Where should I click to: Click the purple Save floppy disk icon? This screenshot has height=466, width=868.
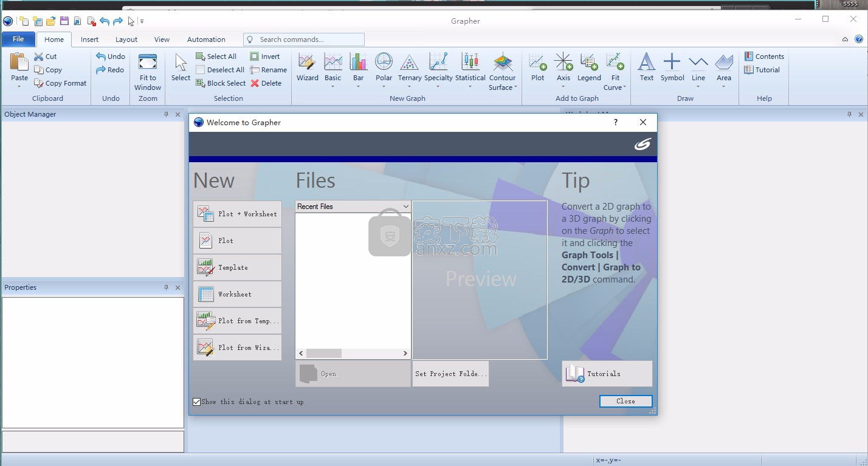tap(64, 21)
